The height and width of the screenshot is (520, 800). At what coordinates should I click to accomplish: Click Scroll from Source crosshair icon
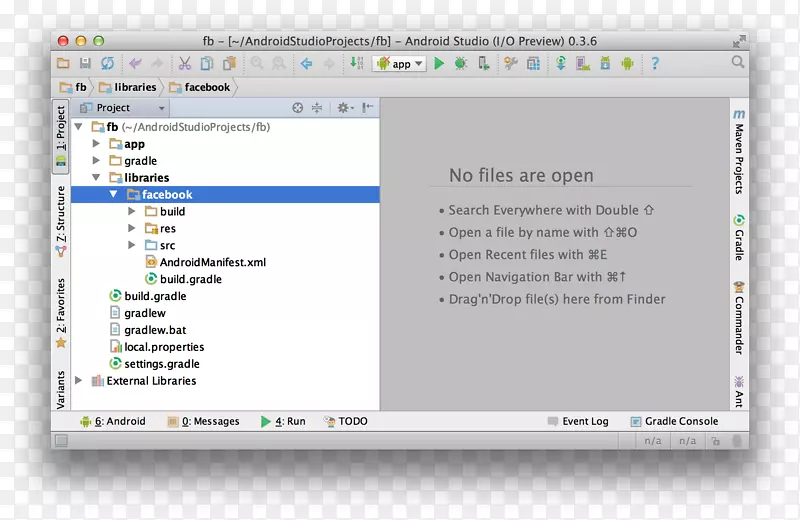[x=297, y=108]
